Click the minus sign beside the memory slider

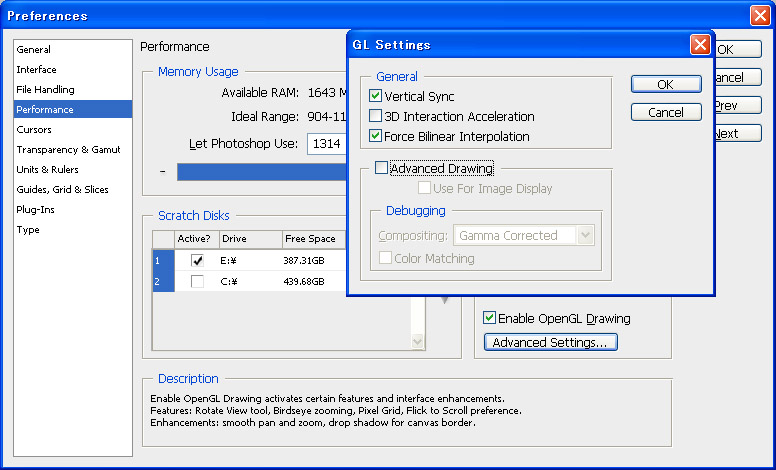[x=163, y=172]
